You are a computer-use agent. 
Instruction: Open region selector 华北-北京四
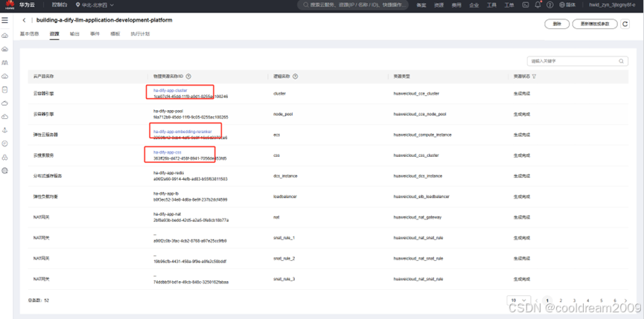point(95,5)
